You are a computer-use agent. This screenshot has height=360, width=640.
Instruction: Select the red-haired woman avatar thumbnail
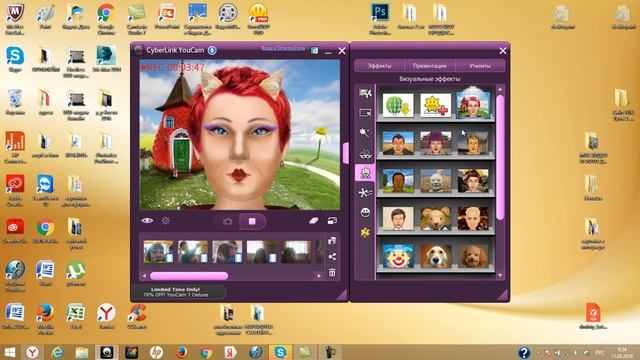click(473, 104)
